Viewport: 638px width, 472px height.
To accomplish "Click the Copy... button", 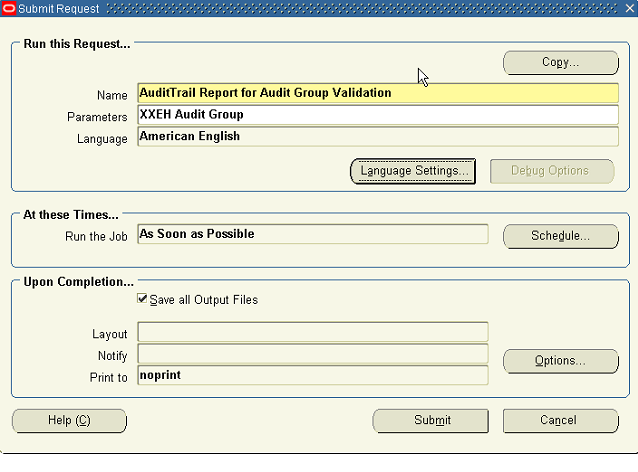I will coord(560,62).
